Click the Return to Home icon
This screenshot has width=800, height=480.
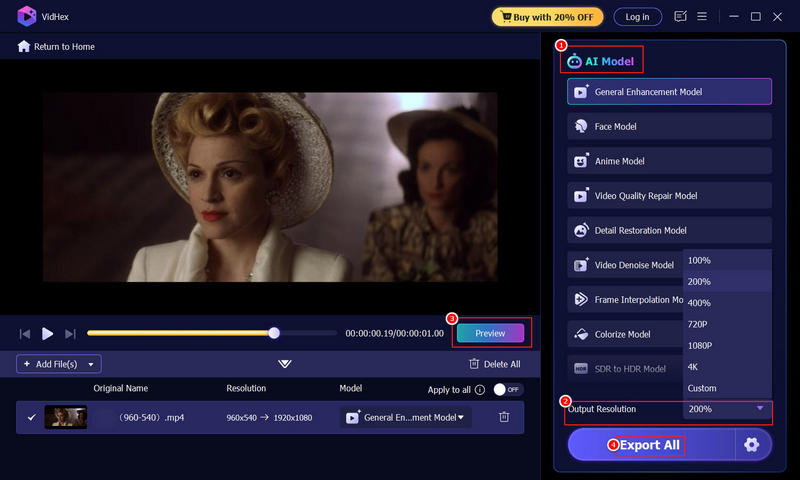pyautogui.click(x=24, y=47)
